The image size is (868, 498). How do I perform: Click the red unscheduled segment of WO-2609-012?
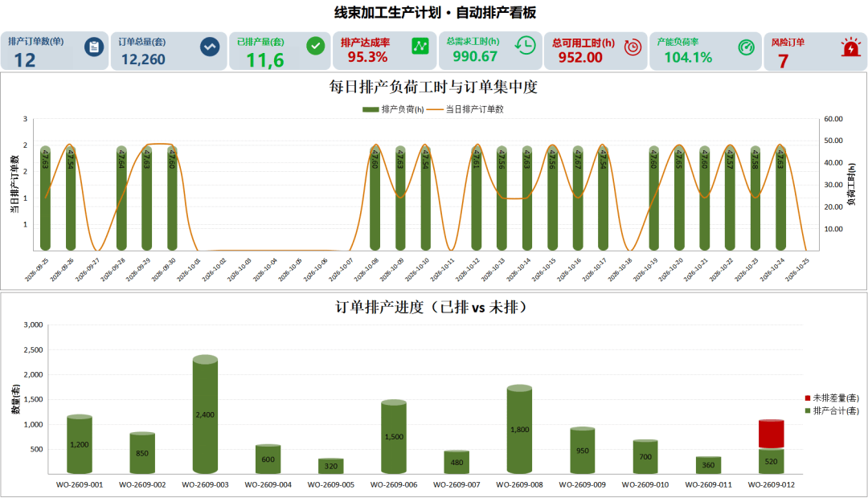pos(771,434)
